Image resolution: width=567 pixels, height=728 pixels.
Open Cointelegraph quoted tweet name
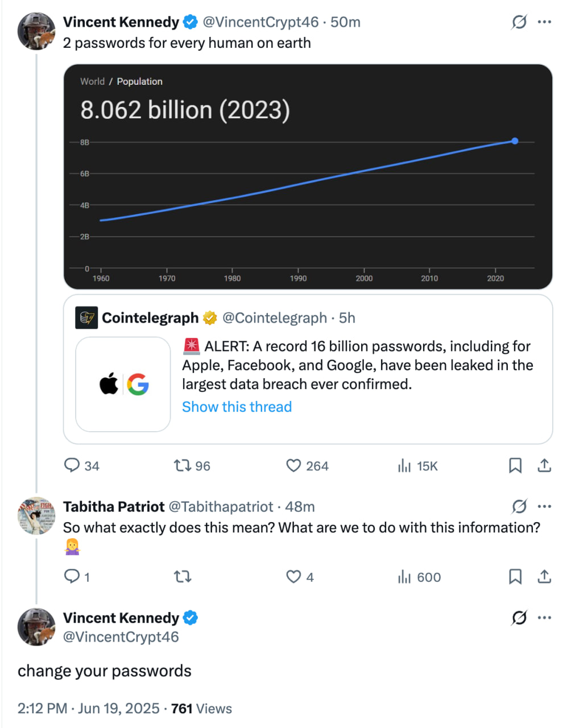click(150, 318)
